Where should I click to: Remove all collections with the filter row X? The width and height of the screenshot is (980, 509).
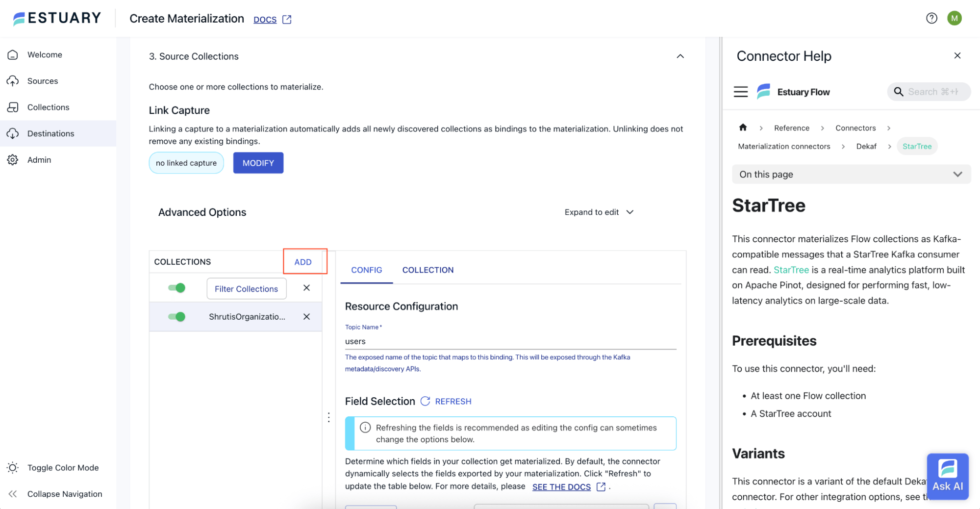pyautogui.click(x=306, y=288)
